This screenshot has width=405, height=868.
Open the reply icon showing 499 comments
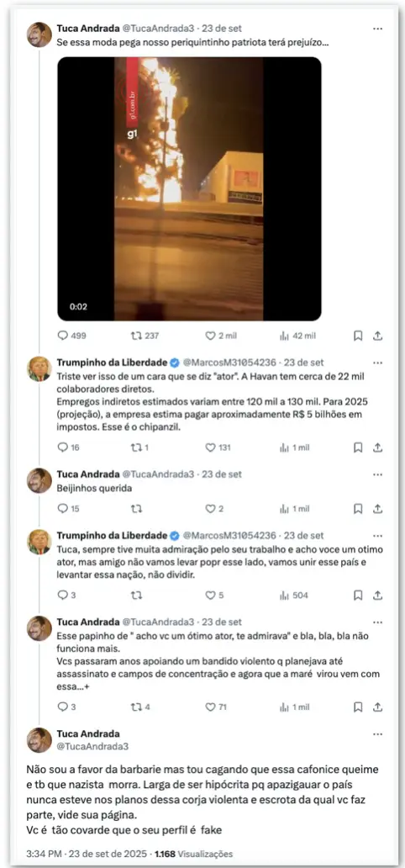pyautogui.click(x=62, y=336)
